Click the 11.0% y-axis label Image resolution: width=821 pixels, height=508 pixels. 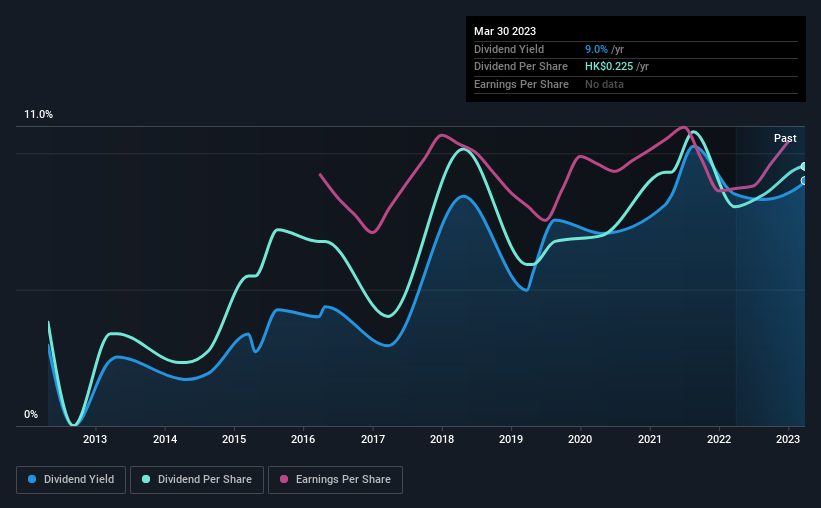pyautogui.click(x=39, y=115)
